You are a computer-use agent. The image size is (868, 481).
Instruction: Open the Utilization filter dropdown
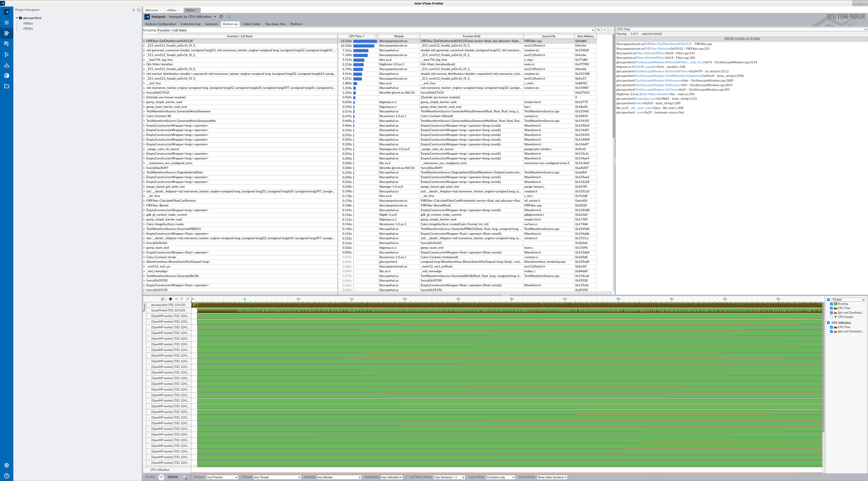392,477
